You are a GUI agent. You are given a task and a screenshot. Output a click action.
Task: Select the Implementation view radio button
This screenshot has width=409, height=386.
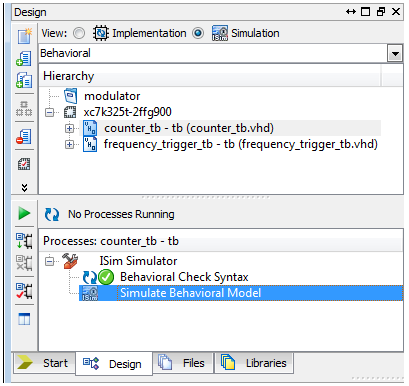click(x=79, y=33)
